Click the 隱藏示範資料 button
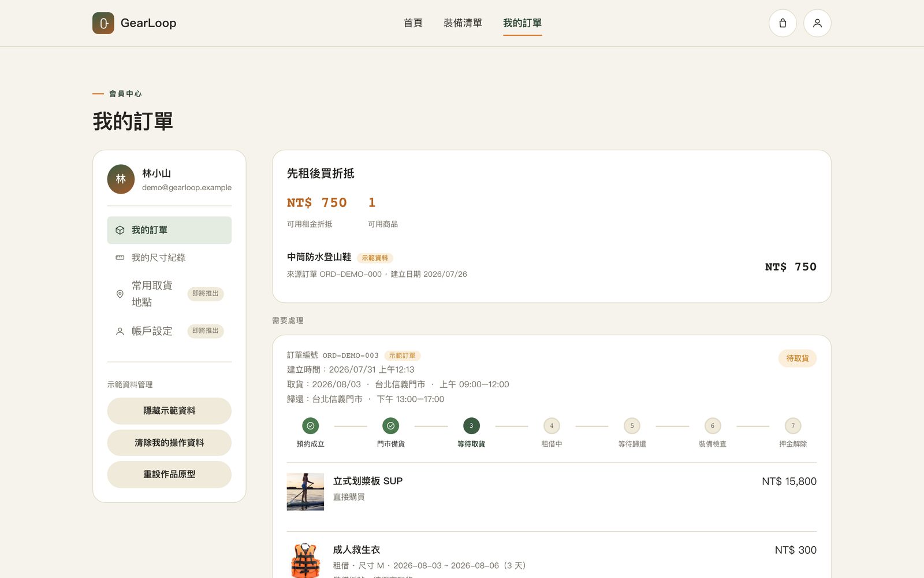924x578 pixels. pos(169,411)
